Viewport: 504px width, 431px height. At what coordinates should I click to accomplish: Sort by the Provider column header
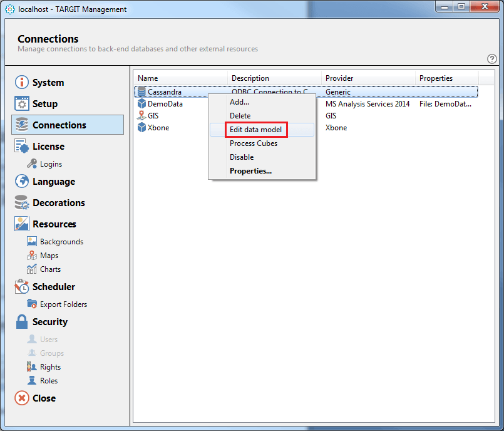click(339, 78)
